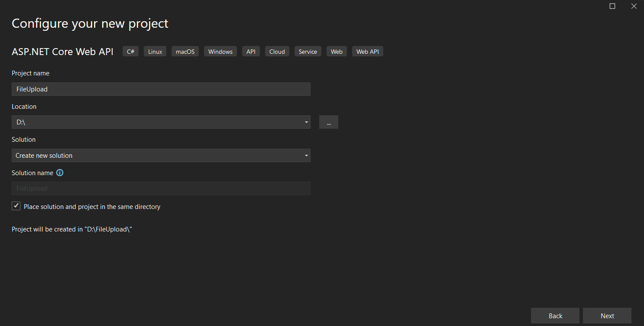
Task: Click the C# language tag
Action: pos(130,51)
